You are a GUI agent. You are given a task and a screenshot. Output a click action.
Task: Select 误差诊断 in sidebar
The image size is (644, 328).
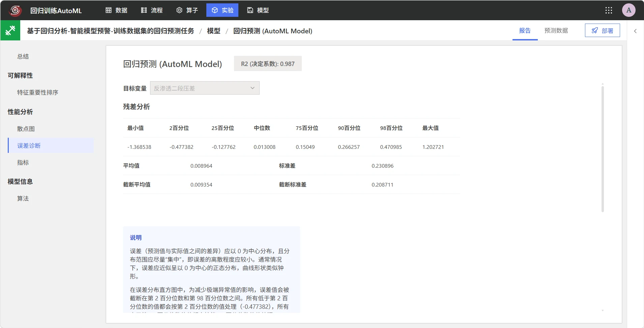point(51,145)
